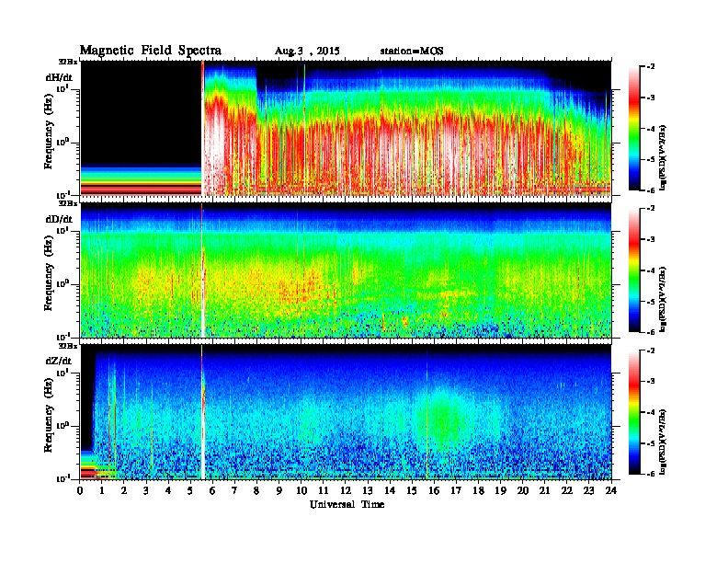
Task: Click the -4 tick of the dD/dt color scale
Action: tap(651, 270)
